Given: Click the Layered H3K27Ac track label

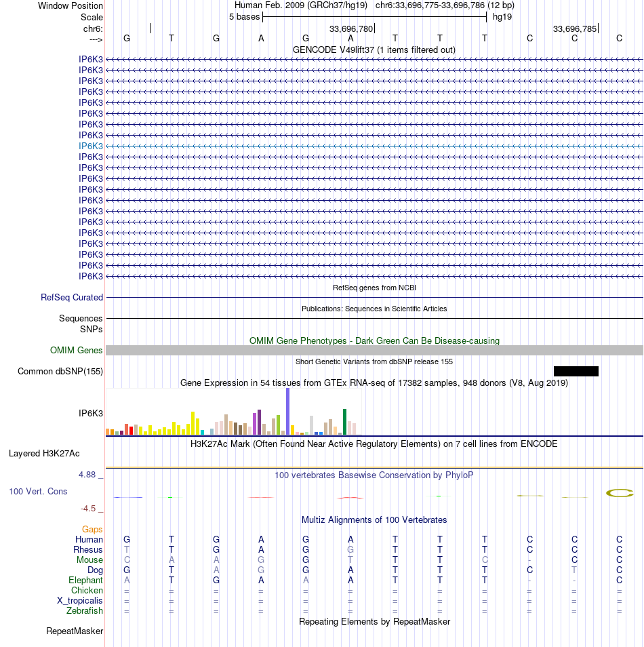Looking at the screenshot, I should [44, 454].
